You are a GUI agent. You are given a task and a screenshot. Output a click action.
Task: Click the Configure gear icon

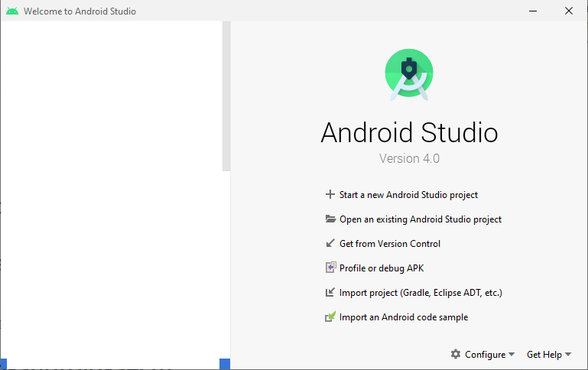click(456, 354)
